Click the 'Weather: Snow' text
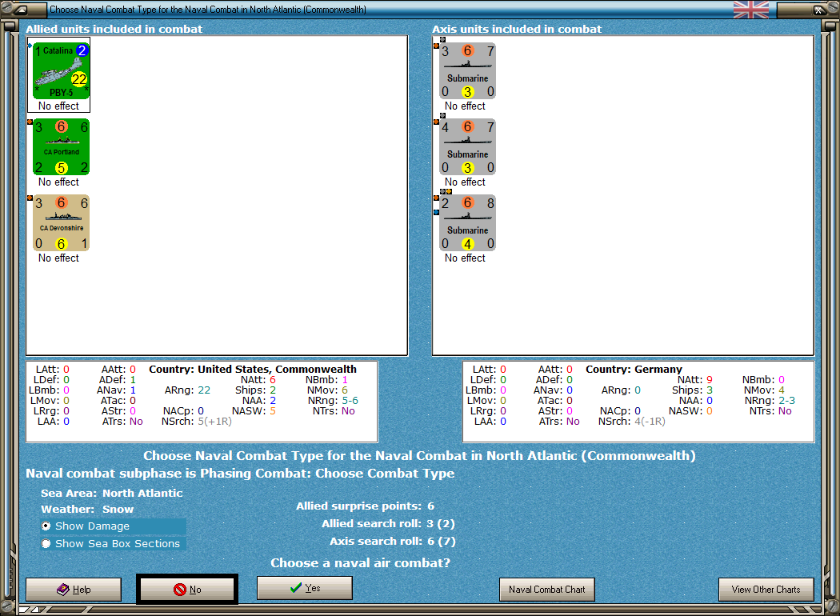The width and height of the screenshot is (840, 616). pos(87,510)
